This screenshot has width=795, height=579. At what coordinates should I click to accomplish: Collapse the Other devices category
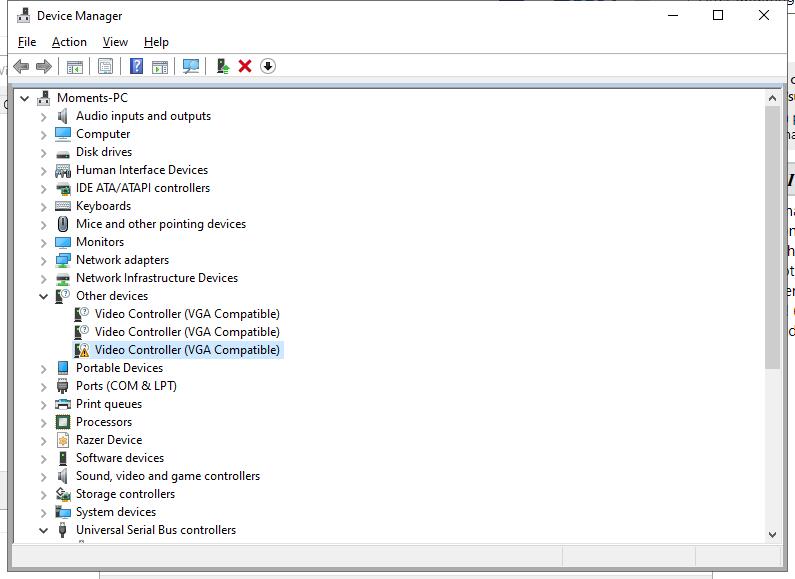(x=44, y=297)
